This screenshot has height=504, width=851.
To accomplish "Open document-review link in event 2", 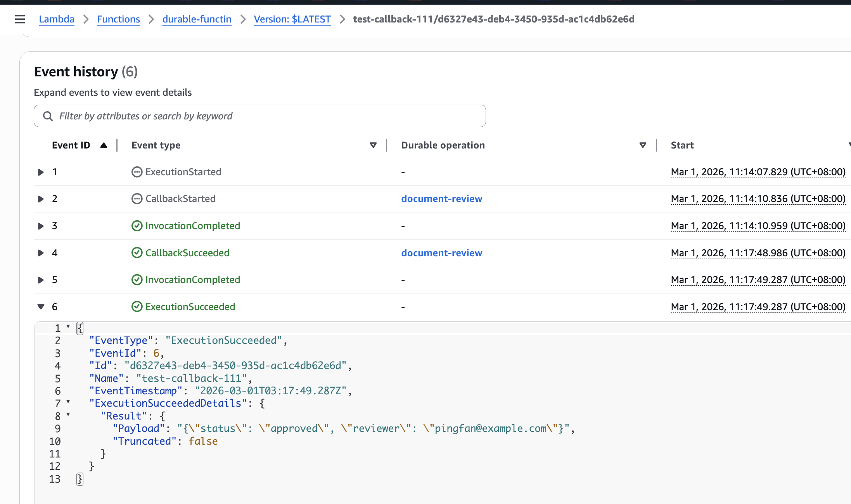I will [441, 199].
